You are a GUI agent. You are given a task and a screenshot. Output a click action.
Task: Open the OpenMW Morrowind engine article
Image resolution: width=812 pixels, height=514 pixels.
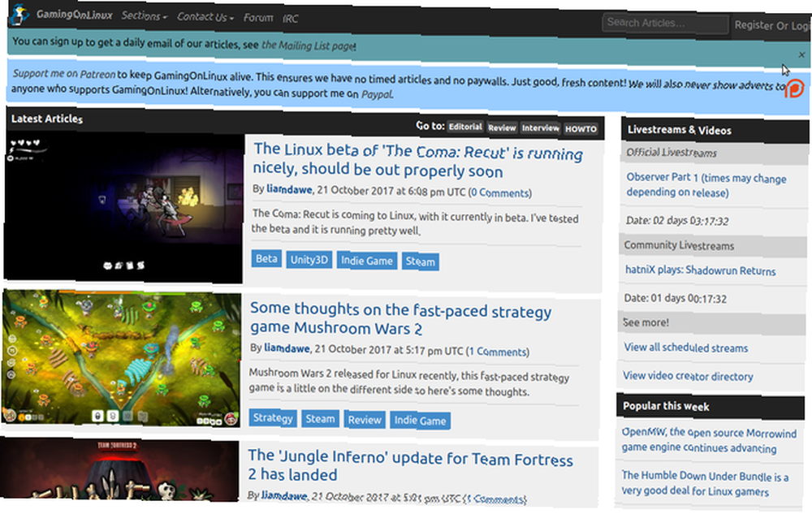[x=710, y=440]
